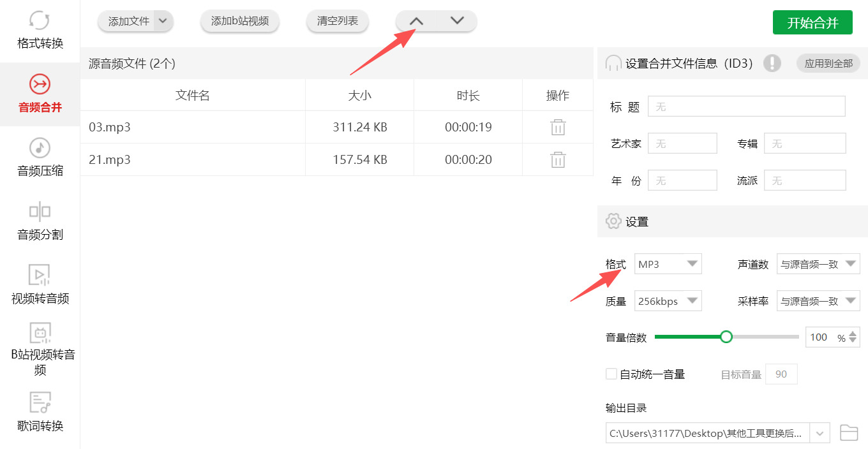Move selected file down with the down arrow
868x449 pixels.
[457, 21]
